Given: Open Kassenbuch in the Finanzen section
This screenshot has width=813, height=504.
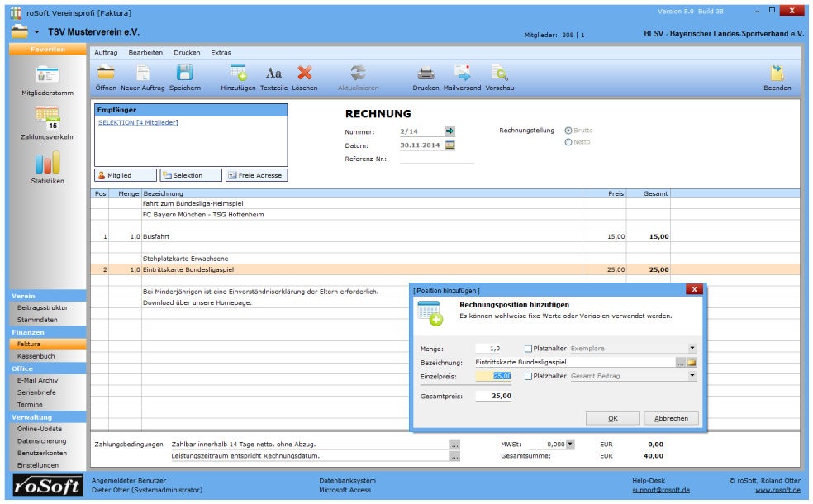Looking at the screenshot, I should click(x=36, y=356).
